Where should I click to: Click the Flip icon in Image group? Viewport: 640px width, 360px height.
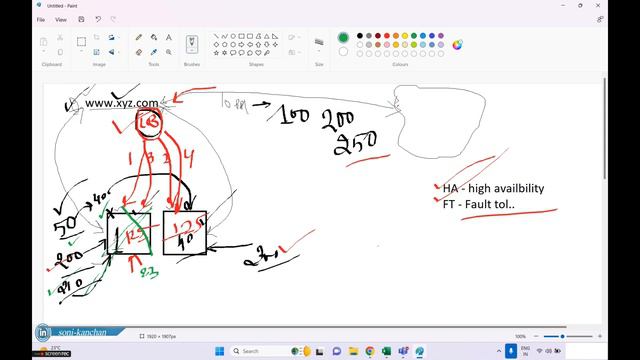tap(111, 52)
